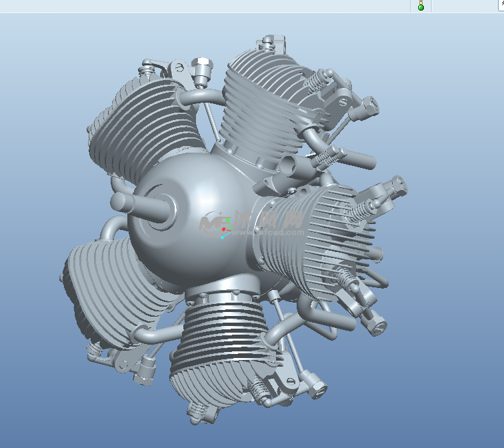Click the green ball of the spin center
The image size is (504, 448).
pyautogui.click(x=227, y=221)
